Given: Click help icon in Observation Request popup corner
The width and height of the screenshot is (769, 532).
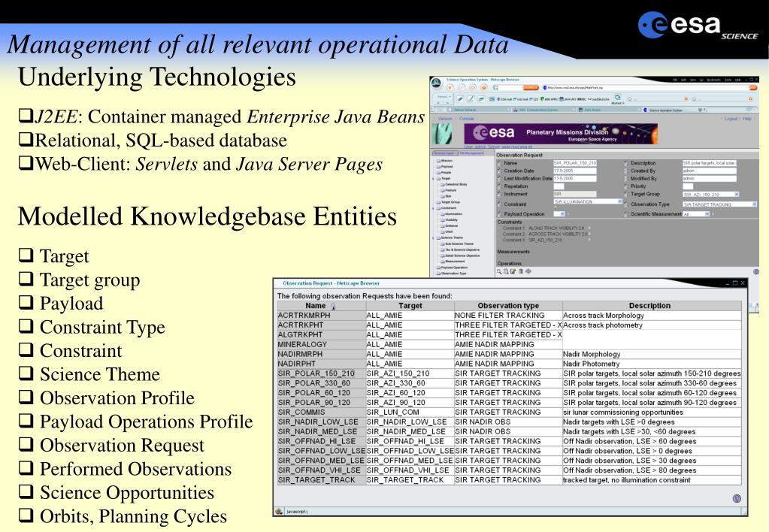Looking at the screenshot, I should (737, 498).
